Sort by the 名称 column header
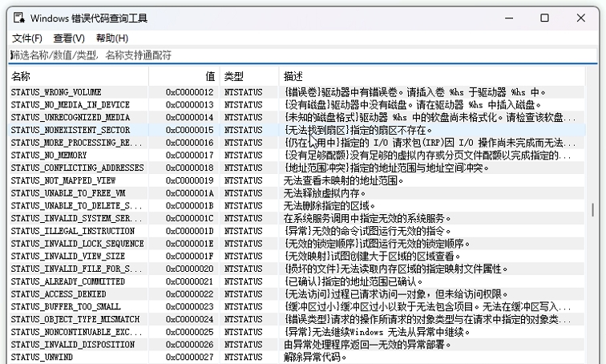Image resolution: width=606 pixels, height=364 pixels. (x=79, y=76)
